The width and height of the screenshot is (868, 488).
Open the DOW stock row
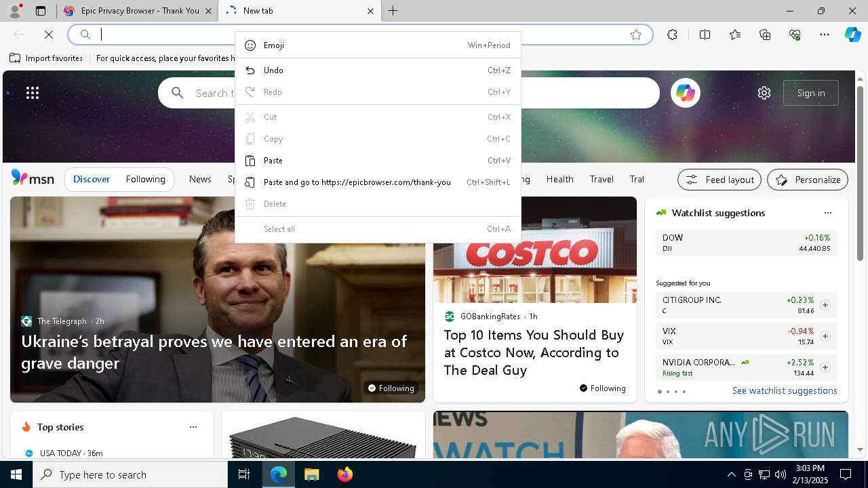[746, 243]
